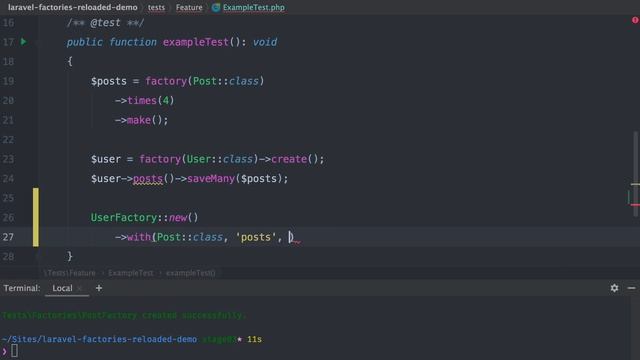
Task: Open the terminal settings gear
Action: 614,288
